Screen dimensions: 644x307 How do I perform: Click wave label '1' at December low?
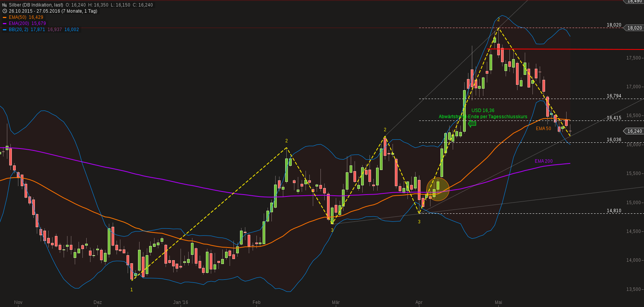[131, 290]
